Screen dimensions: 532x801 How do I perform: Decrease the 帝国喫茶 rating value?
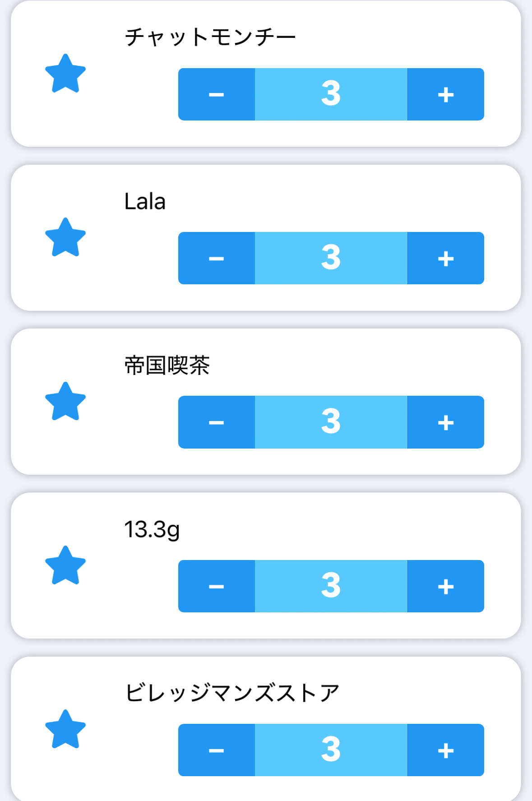point(217,422)
